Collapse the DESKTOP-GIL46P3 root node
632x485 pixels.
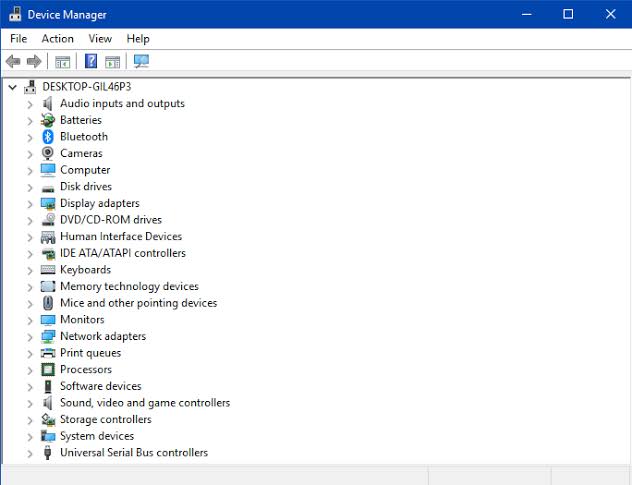pyautogui.click(x=12, y=87)
